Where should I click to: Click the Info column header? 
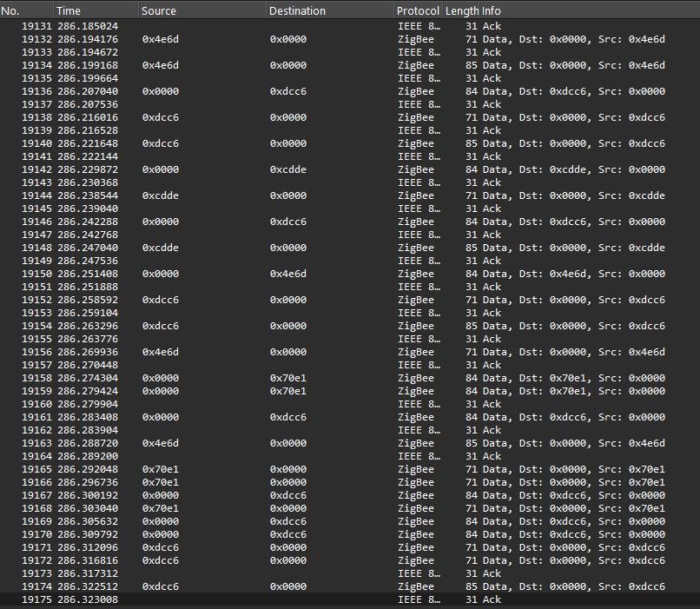590,10
